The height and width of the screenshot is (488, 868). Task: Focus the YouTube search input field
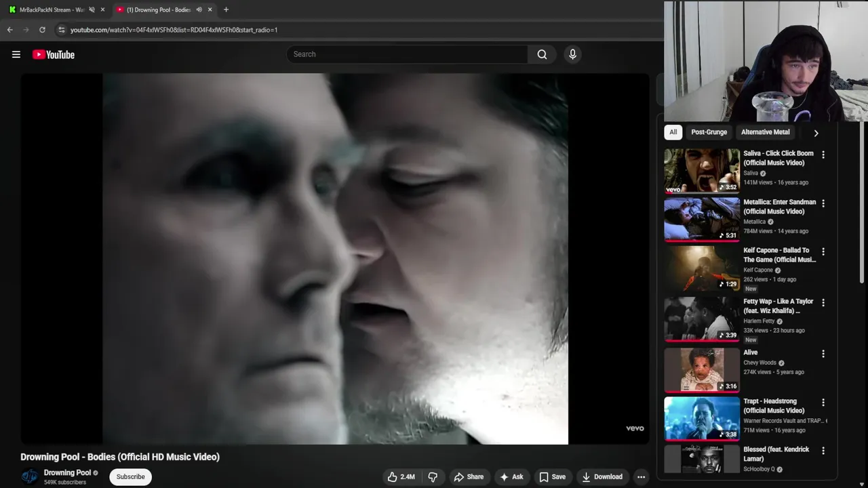coord(407,54)
